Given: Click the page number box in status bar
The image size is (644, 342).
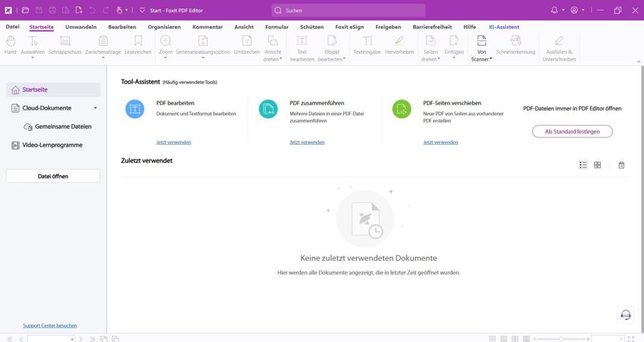Looking at the screenshot, I should tap(51, 339).
